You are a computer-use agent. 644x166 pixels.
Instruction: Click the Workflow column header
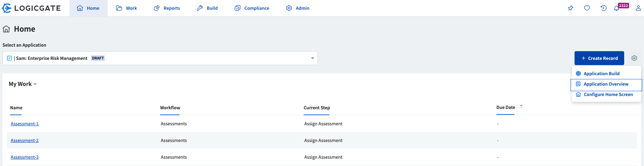(x=170, y=108)
